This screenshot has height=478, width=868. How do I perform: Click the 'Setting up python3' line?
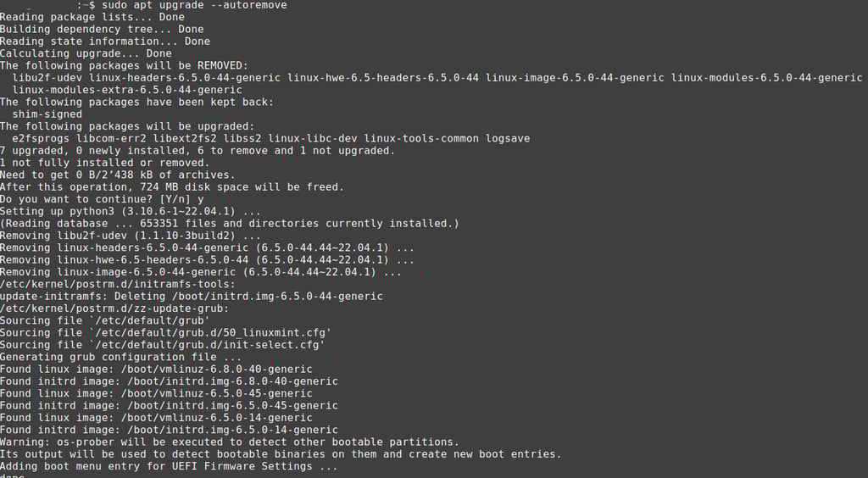pyautogui.click(x=131, y=212)
